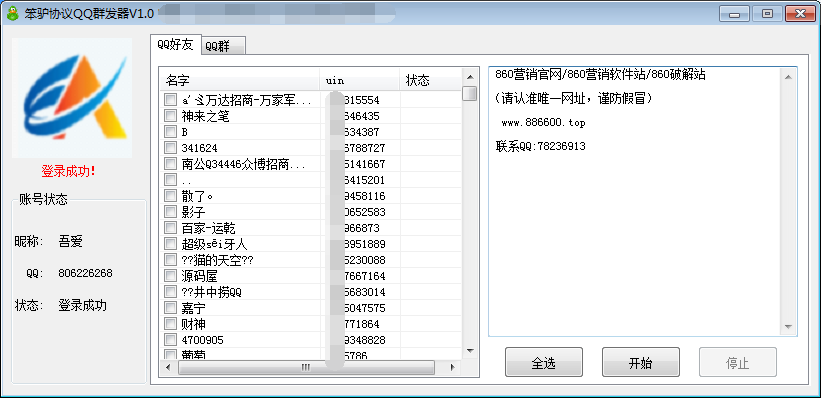The image size is (821, 398).
Task: Click the nickname value 吾爱
Action: (x=71, y=241)
